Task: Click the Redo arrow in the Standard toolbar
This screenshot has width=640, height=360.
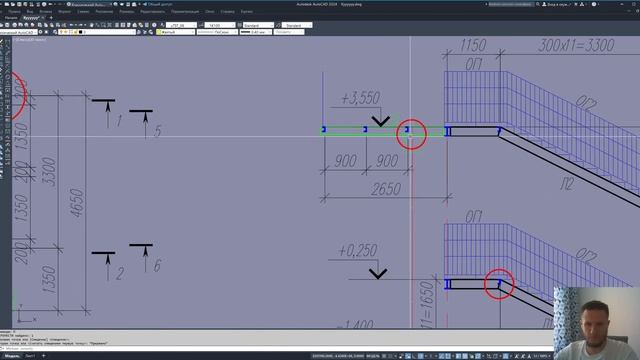Action: pos(81,25)
